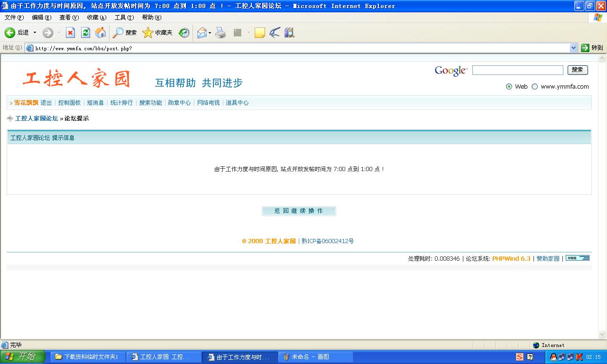
Task: Open the 收藏夹 favorites star icon
Action: point(148,33)
